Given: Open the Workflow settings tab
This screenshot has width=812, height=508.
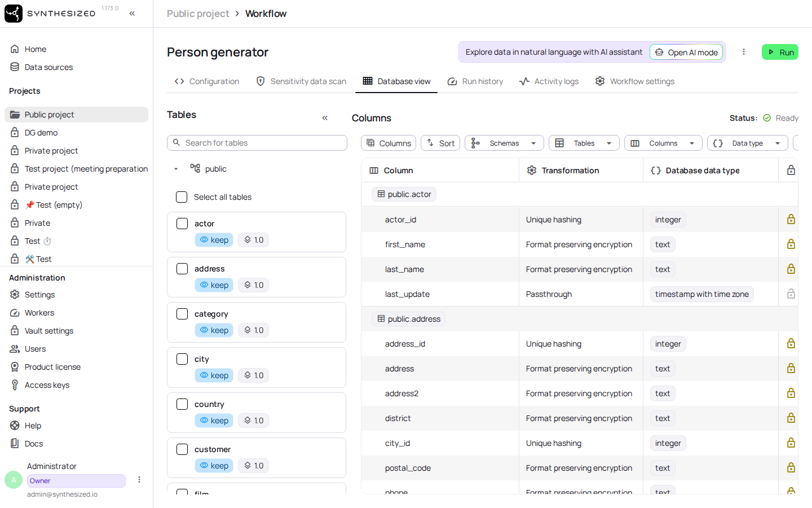Looking at the screenshot, I should (x=635, y=81).
